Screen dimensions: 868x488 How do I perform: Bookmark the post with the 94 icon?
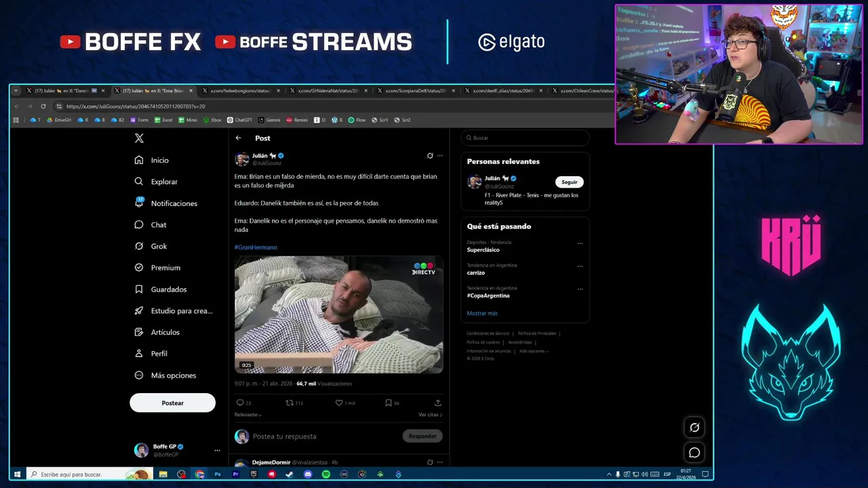point(389,403)
